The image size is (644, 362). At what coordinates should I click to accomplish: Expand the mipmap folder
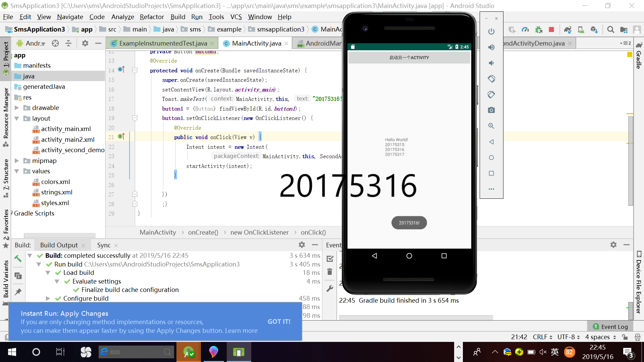pyautogui.click(x=16, y=161)
